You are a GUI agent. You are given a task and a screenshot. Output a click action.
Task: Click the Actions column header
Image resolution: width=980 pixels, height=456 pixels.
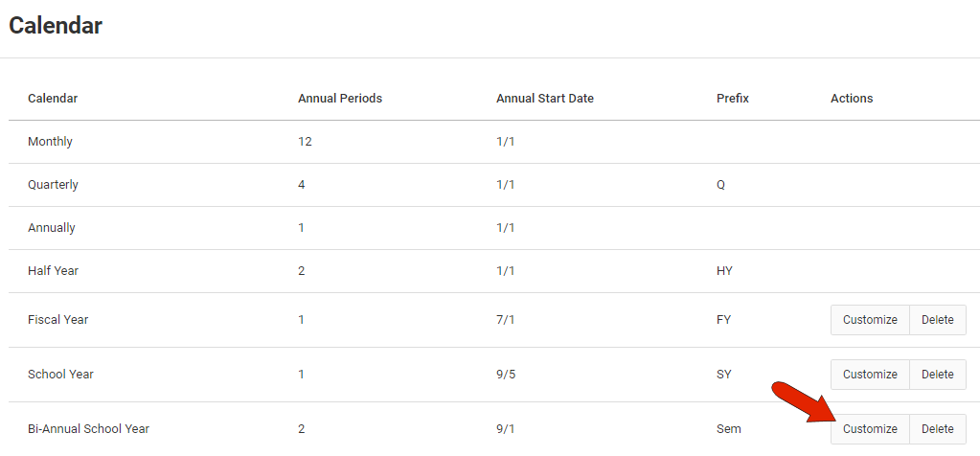click(852, 99)
